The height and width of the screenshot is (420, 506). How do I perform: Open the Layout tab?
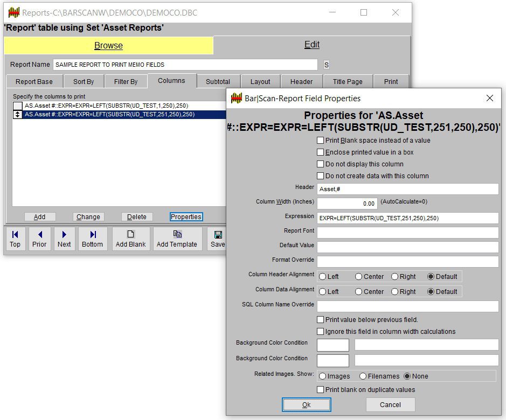click(260, 82)
